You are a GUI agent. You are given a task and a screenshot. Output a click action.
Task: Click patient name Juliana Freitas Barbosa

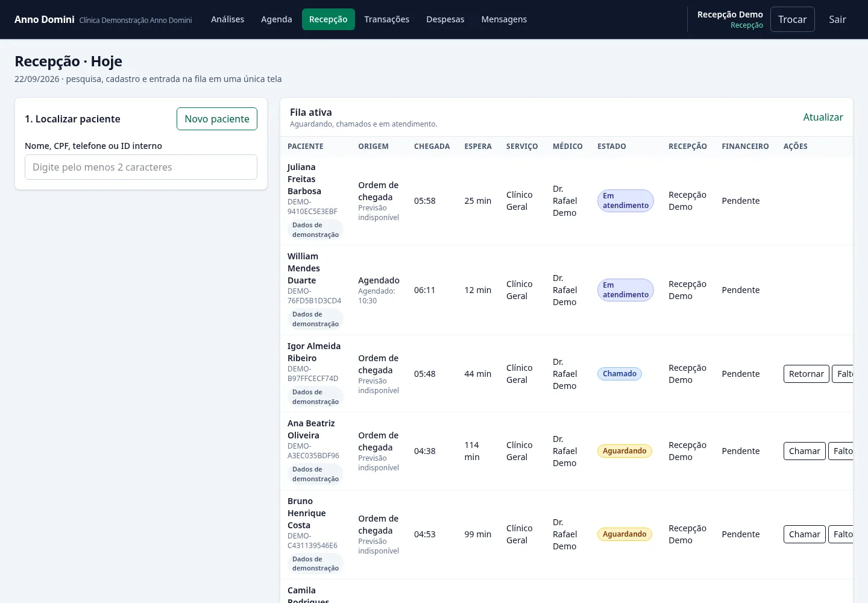pos(304,179)
